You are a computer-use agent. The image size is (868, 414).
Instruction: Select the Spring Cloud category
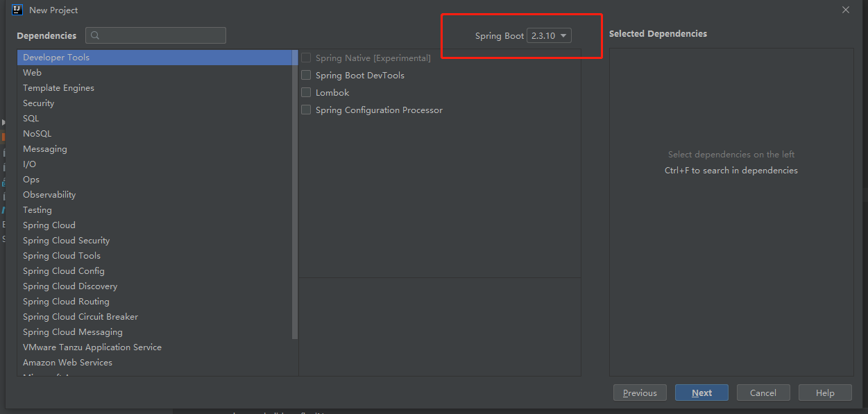pyautogui.click(x=155, y=225)
